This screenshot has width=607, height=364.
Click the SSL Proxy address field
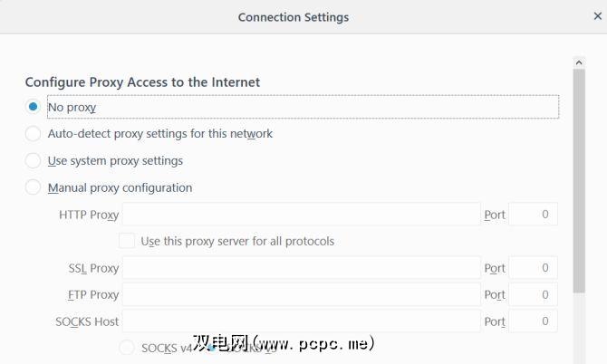click(x=301, y=268)
